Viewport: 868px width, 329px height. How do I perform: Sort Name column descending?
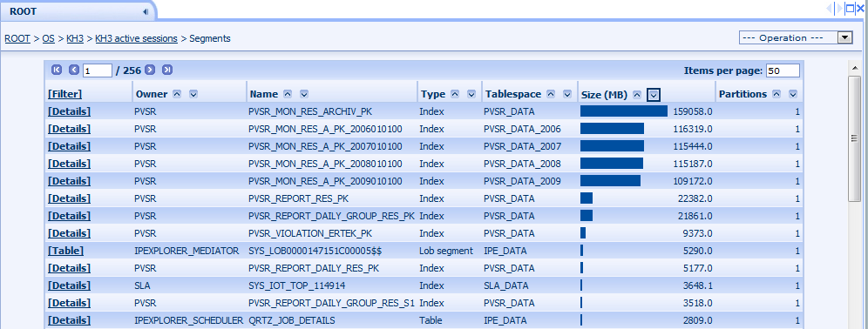pos(304,95)
